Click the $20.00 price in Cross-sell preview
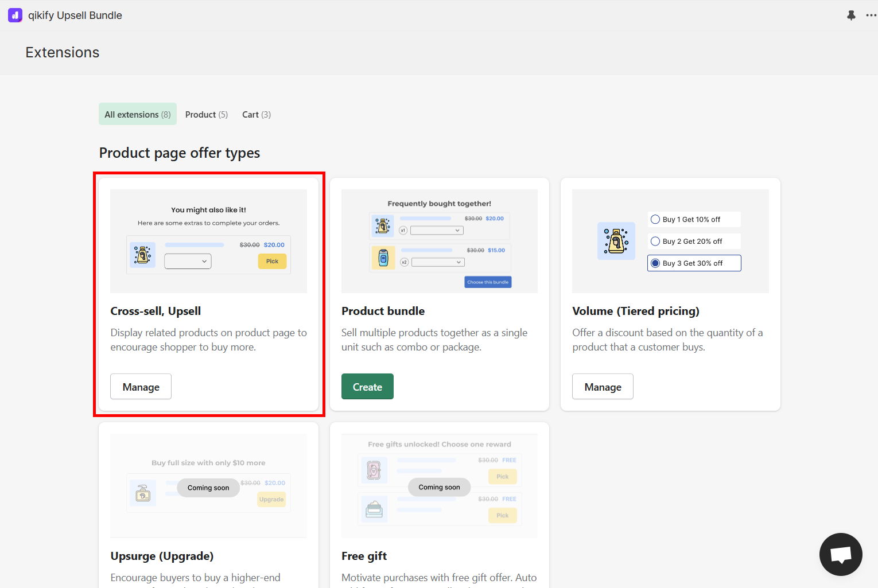The width and height of the screenshot is (878, 588). 274,244
